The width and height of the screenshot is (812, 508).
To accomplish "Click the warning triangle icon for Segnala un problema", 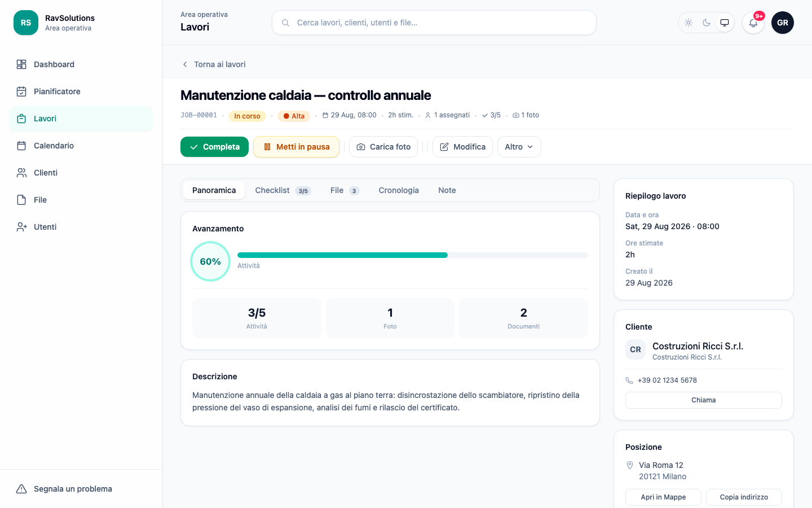I will (x=21, y=489).
